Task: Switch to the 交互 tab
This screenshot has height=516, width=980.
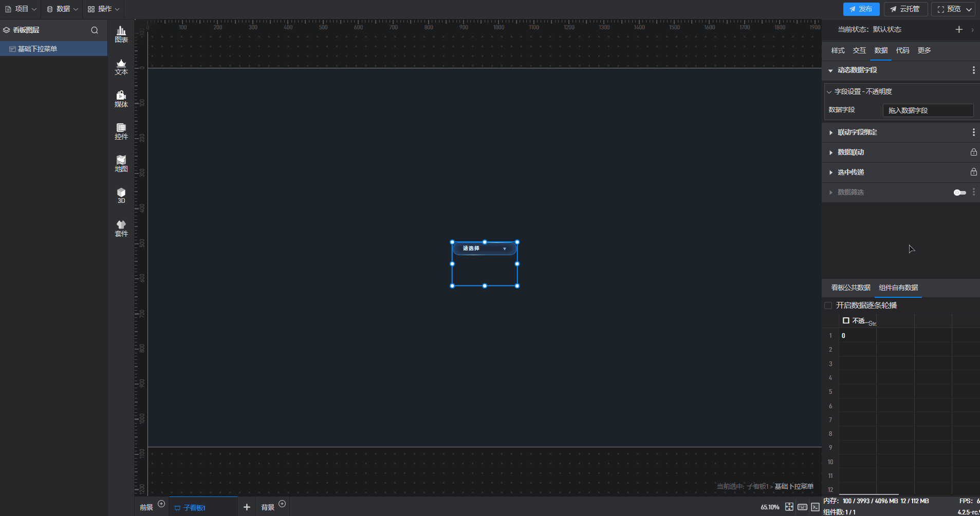Action: [859, 50]
